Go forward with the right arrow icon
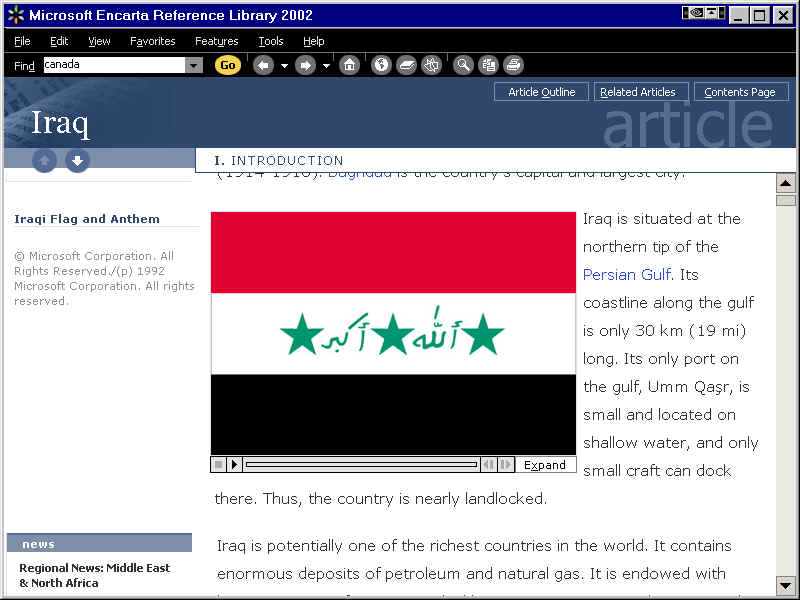 (x=305, y=65)
